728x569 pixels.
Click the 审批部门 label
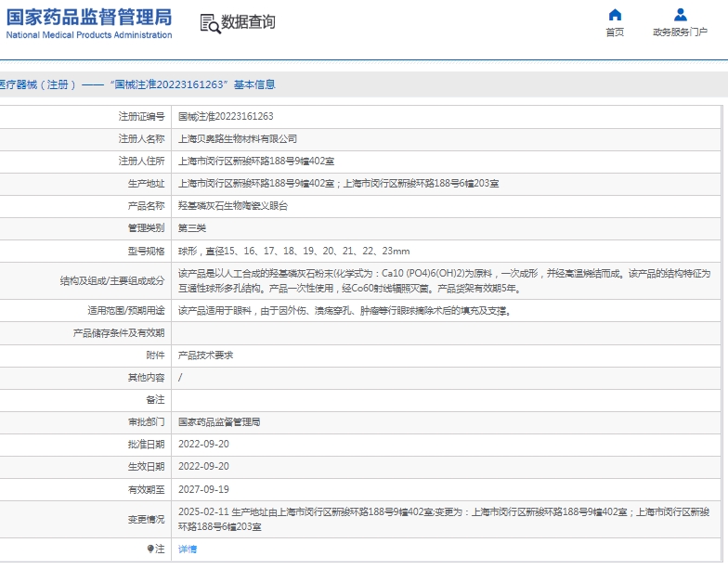click(147, 421)
